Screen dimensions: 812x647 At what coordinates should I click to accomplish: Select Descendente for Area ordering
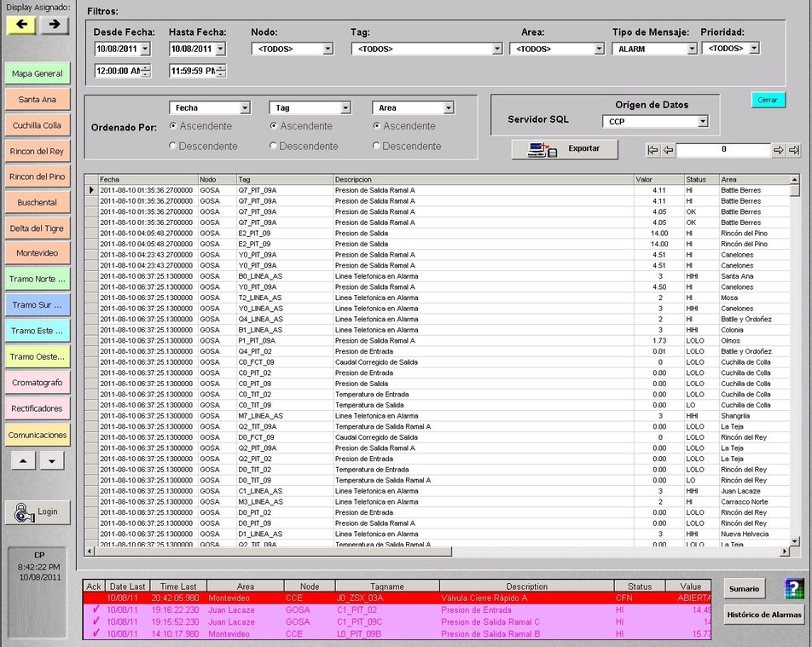pos(376,146)
